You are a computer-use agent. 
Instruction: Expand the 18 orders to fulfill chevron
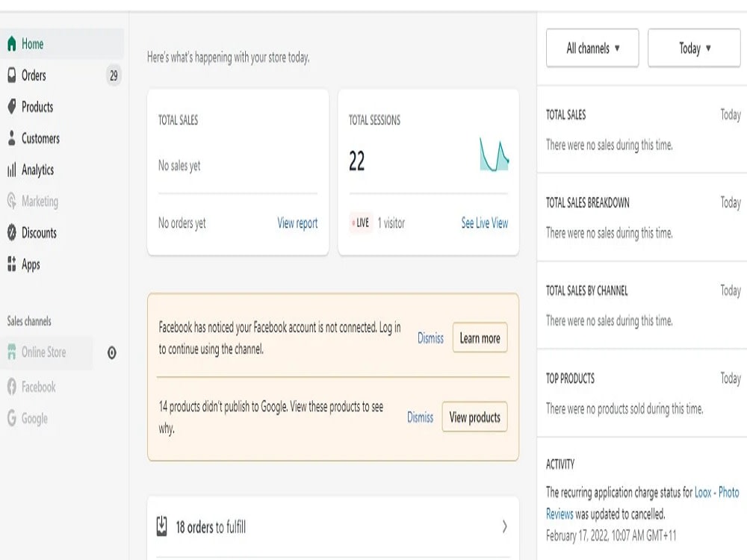[504, 526]
